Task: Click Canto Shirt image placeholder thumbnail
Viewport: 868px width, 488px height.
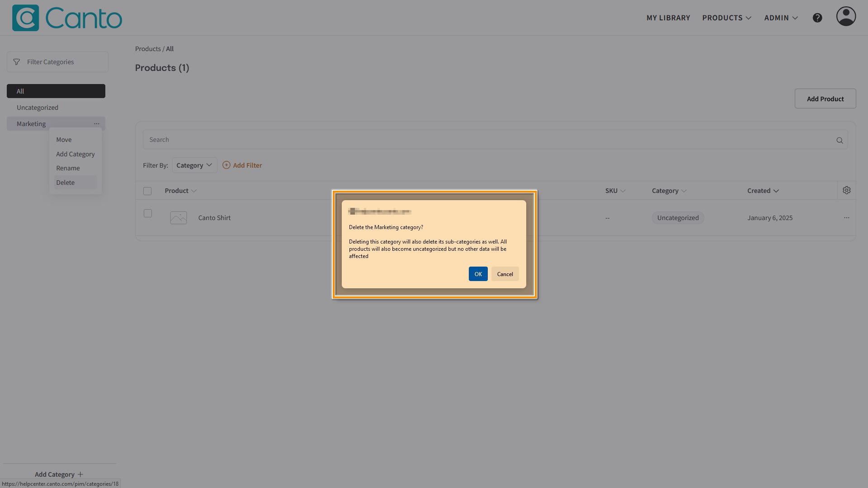Action: [179, 218]
